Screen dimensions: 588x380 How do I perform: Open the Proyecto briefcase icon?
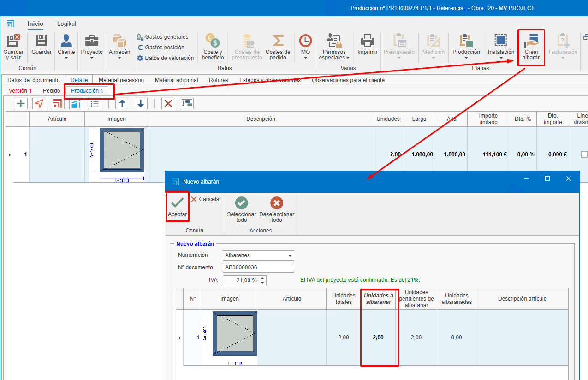92,41
